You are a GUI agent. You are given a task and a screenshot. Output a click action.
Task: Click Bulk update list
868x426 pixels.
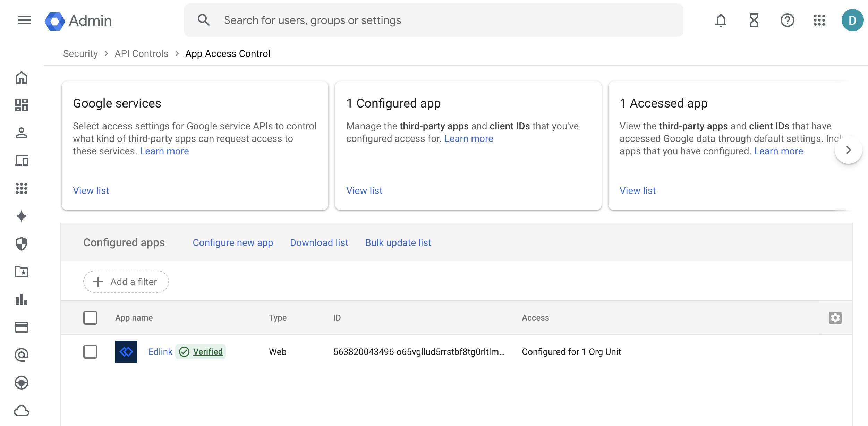point(398,242)
